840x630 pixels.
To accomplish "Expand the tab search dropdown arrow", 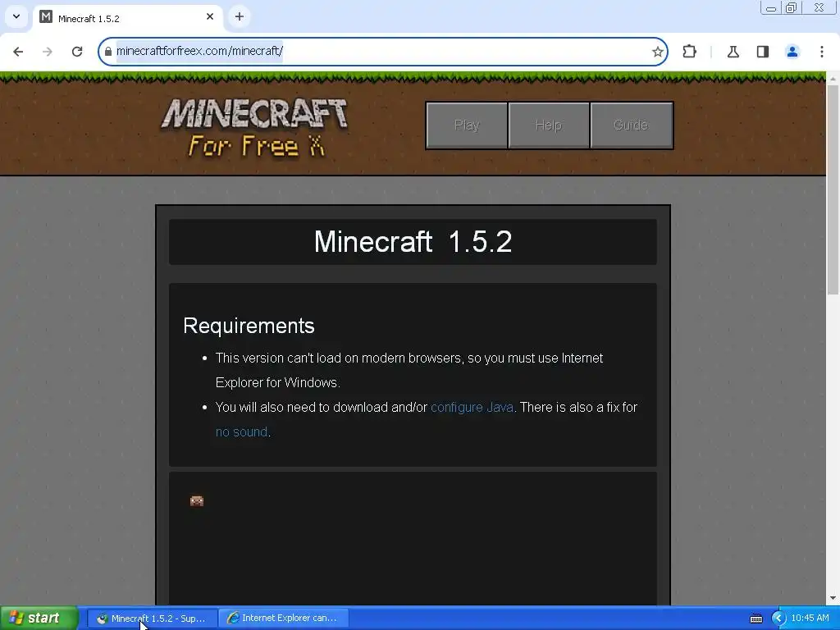I will tap(16, 16).
